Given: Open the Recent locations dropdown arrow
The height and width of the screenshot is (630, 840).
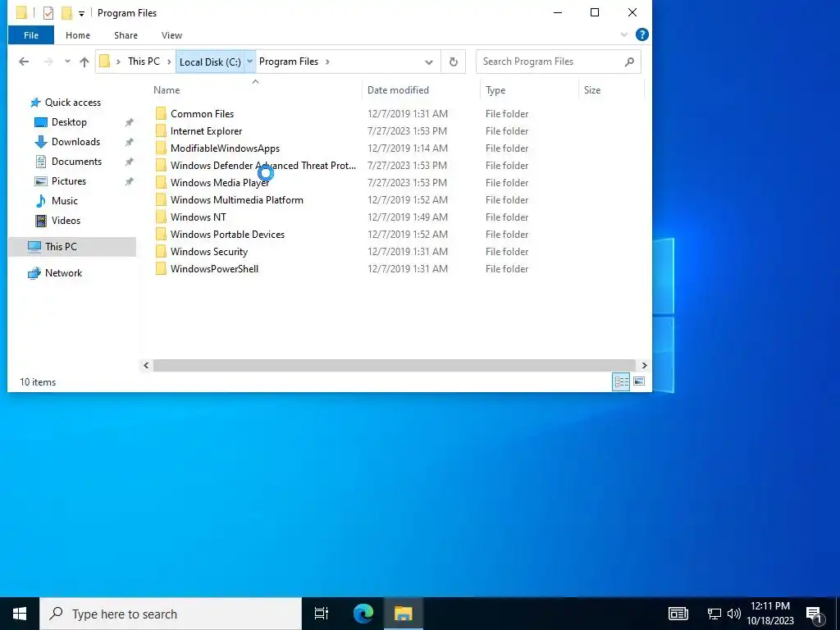Looking at the screenshot, I should [67, 62].
